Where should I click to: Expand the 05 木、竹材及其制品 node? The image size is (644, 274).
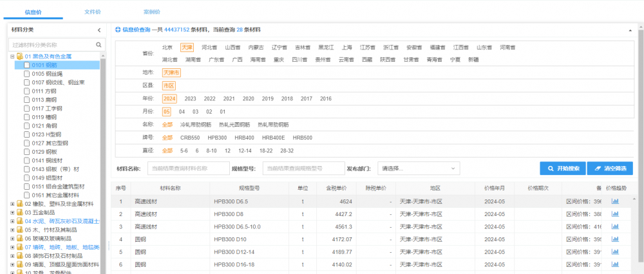coord(12,230)
